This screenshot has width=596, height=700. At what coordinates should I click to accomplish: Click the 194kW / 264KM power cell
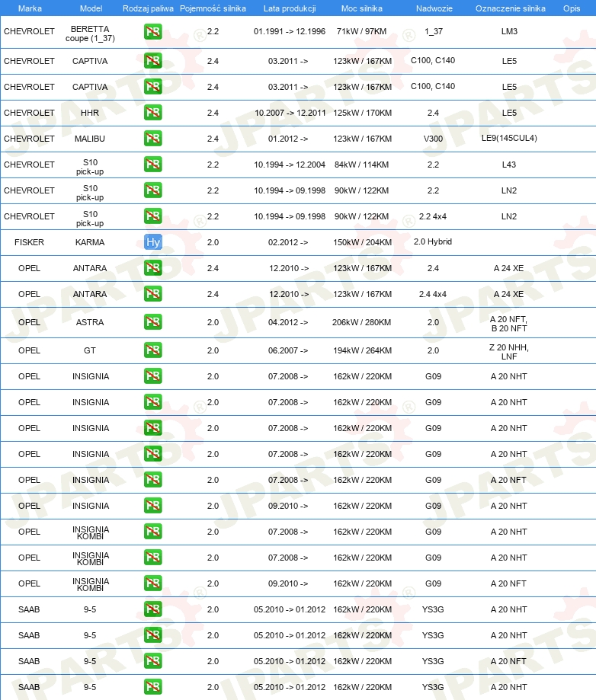pyautogui.click(x=362, y=350)
